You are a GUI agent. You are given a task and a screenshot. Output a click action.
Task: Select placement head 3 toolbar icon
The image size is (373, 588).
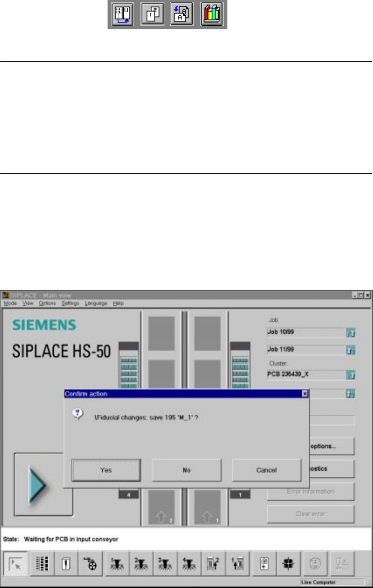point(165,563)
